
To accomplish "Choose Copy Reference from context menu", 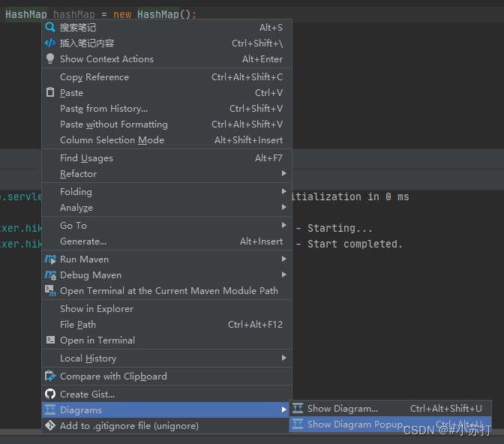I will (x=166, y=76).
